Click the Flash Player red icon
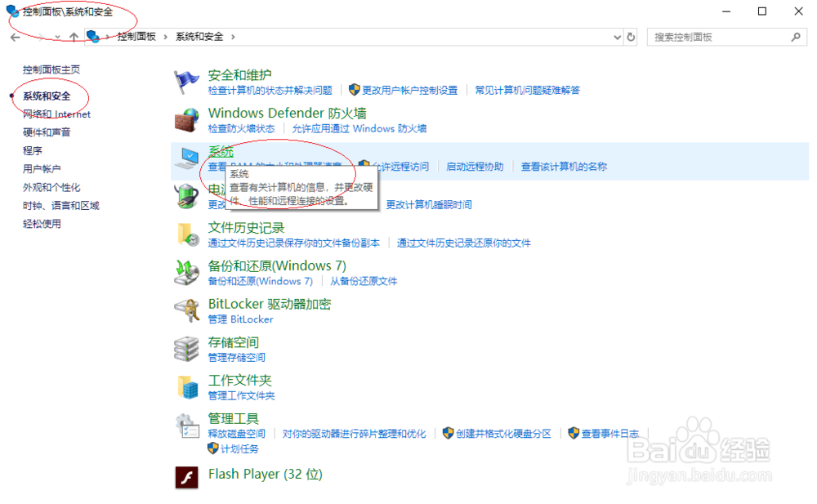This screenshot has height=504, width=817. tap(186, 477)
